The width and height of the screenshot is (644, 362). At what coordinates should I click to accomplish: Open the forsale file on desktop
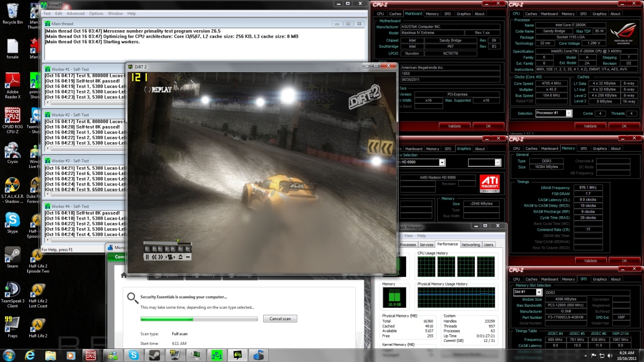13,49
